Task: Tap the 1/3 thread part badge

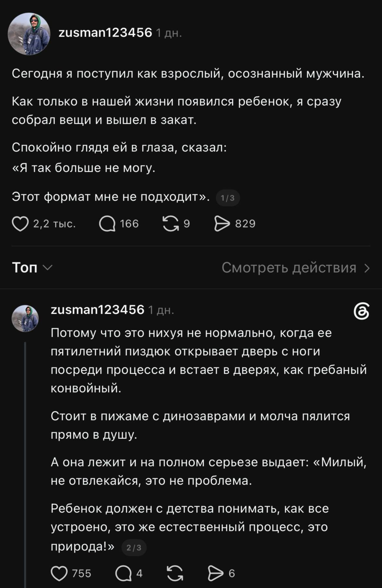Action: coord(228,198)
